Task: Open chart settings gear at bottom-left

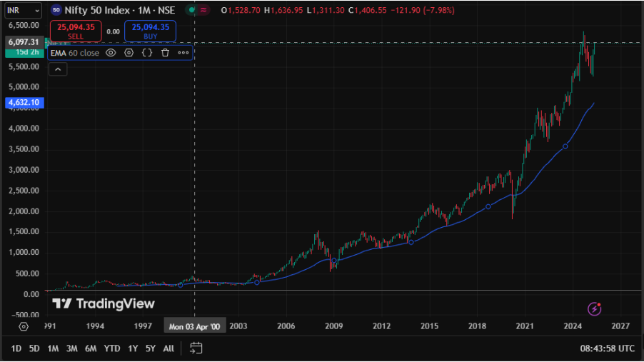Action: click(24, 326)
